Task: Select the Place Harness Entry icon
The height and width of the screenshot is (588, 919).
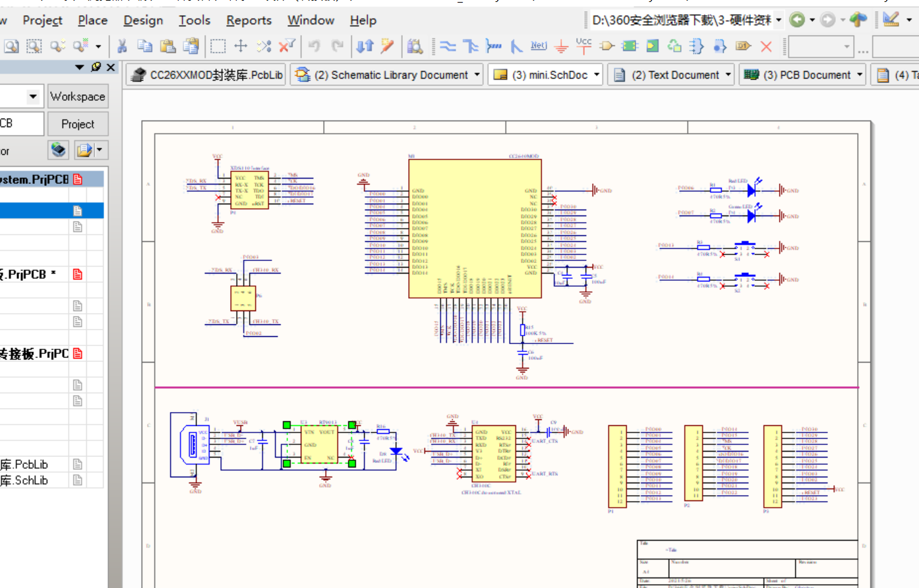Action: pos(720,45)
